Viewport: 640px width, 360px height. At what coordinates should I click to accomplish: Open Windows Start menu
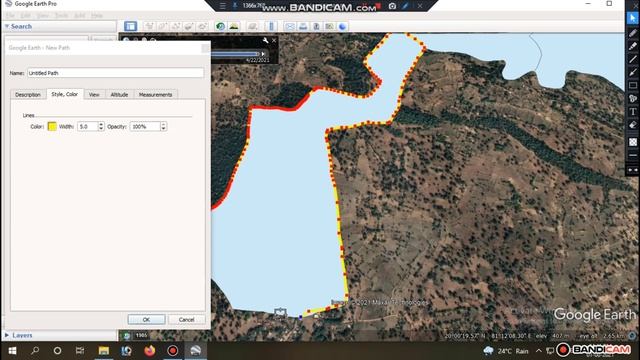point(12,351)
